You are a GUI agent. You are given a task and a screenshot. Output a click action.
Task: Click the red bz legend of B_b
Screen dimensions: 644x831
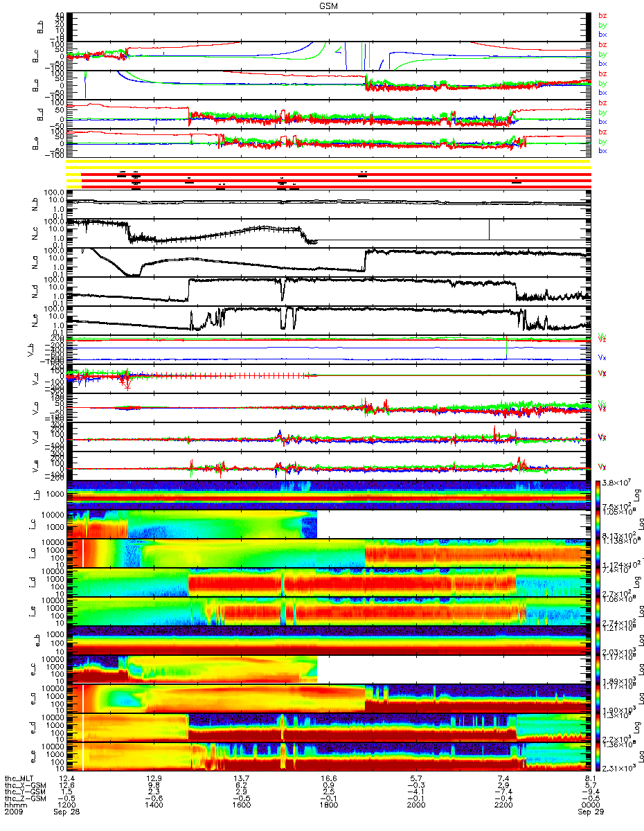point(602,17)
